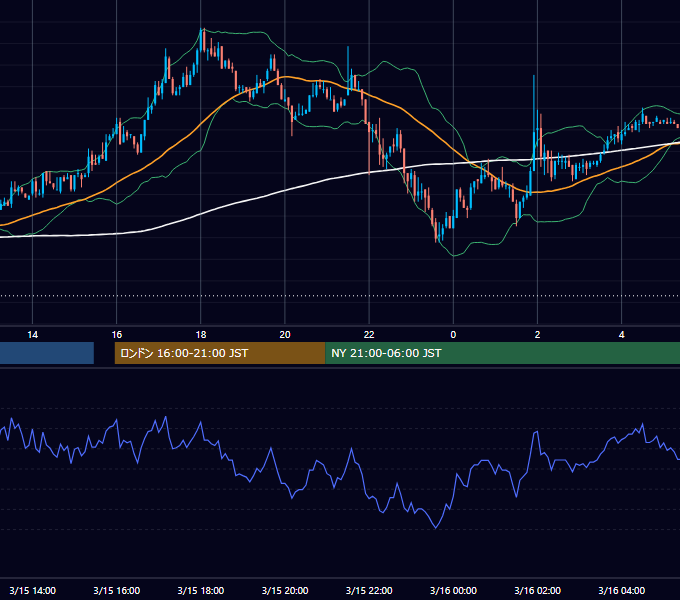Click the 3/15 22:00 date label

[x=369, y=590]
